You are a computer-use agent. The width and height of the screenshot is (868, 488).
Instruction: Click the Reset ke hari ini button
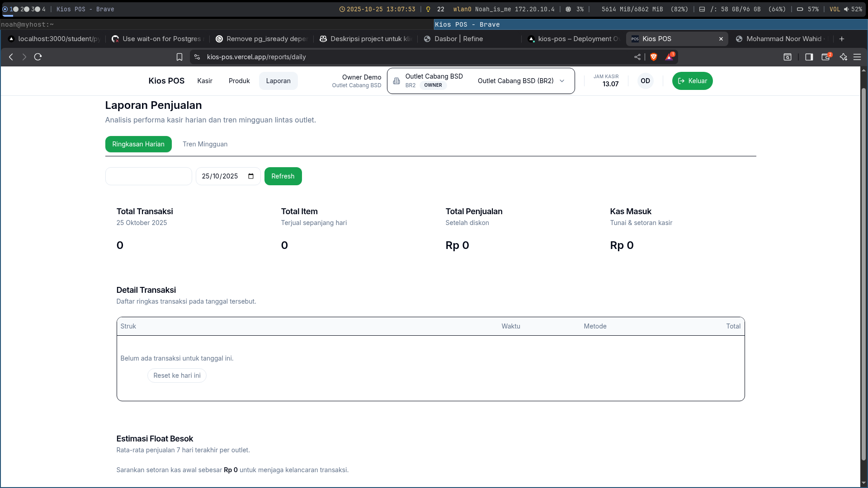[177, 375]
